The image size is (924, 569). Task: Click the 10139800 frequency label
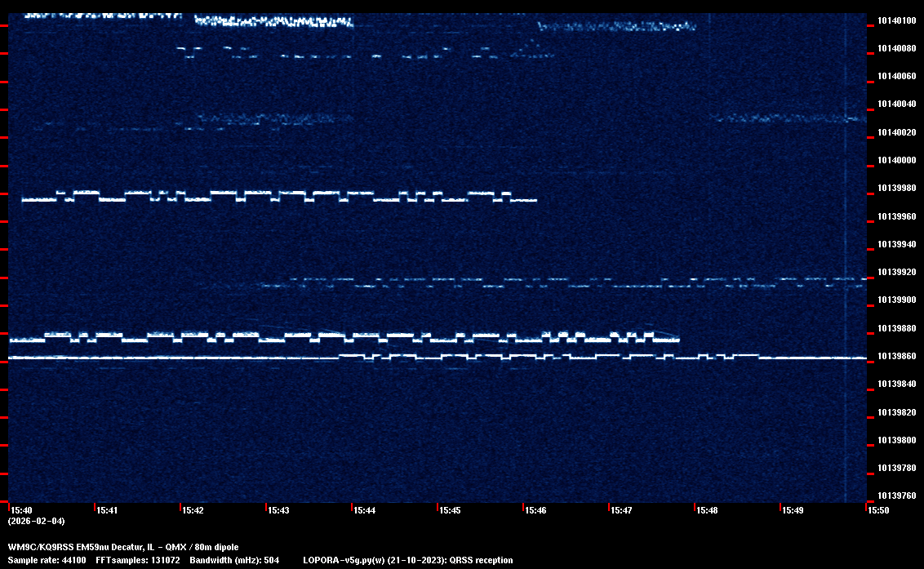coord(896,440)
